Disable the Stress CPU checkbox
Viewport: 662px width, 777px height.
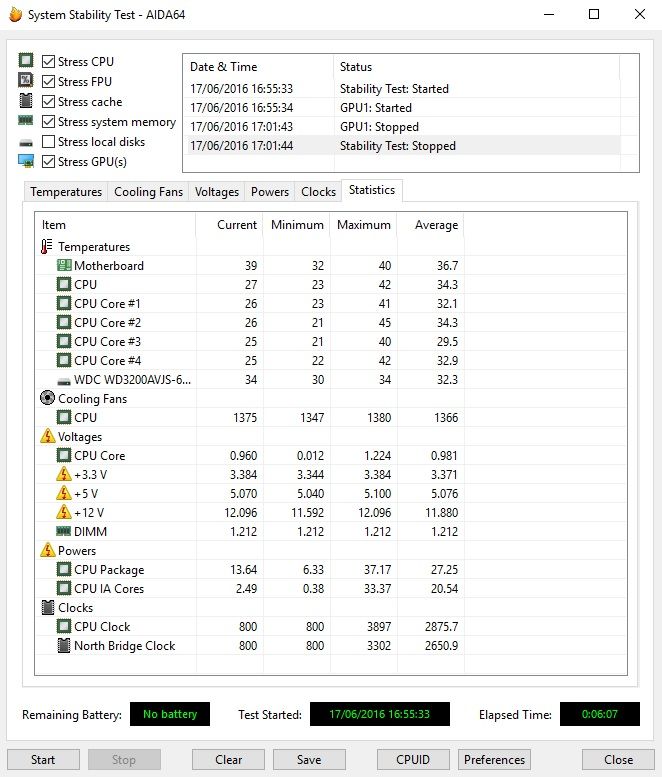click(48, 62)
